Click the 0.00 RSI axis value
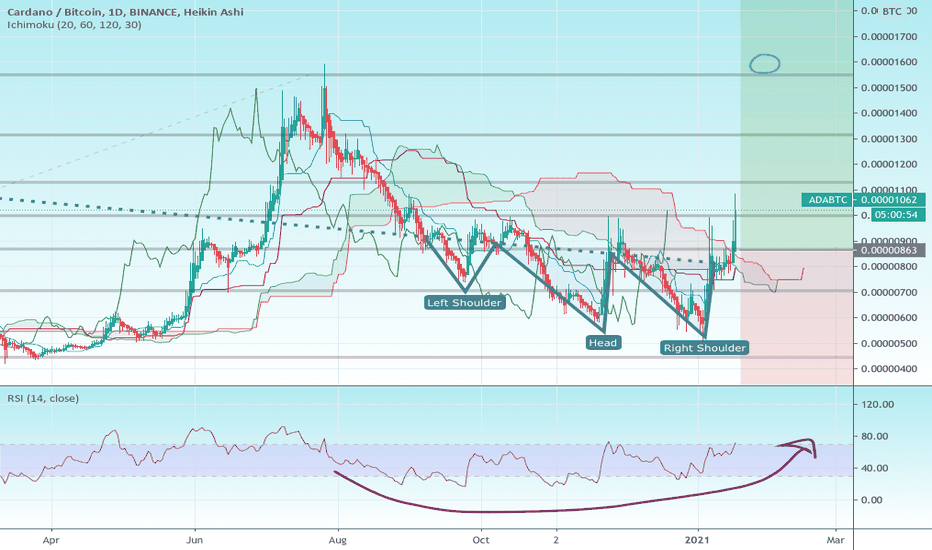Screen dimensions: 932x550 (x=871, y=499)
